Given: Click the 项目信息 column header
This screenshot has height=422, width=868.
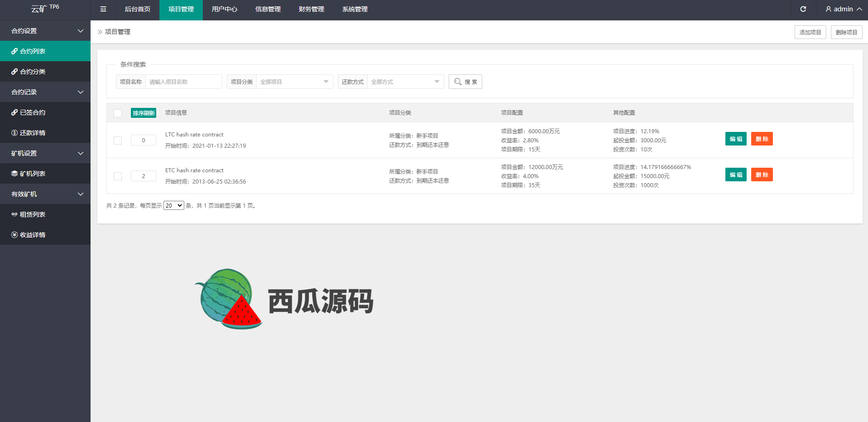Looking at the screenshot, I should click(176, 113).
